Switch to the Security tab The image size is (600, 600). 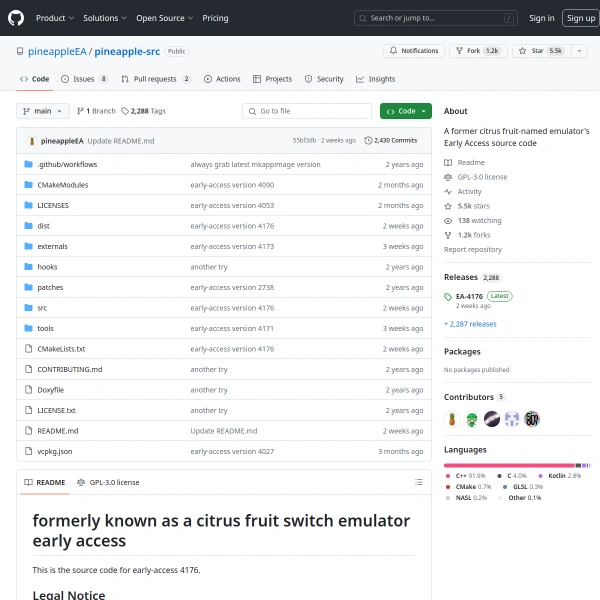(324, 79)
